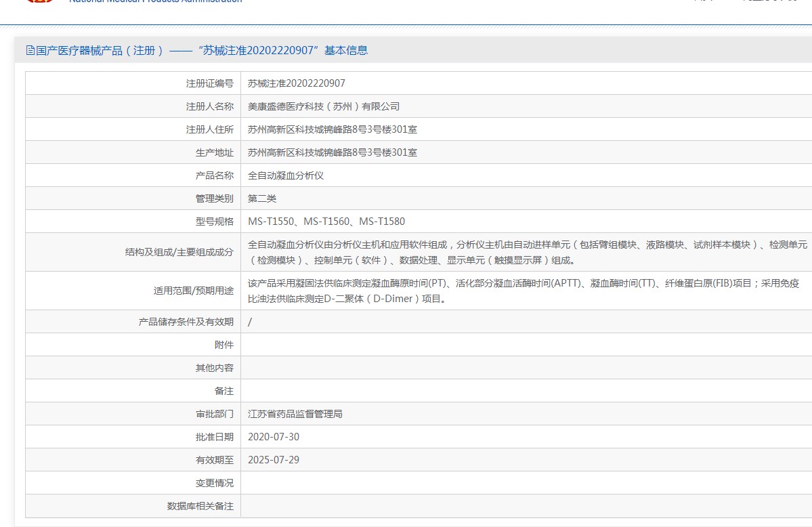Click the 适用范围/预期用途 description text

[523, 291]
